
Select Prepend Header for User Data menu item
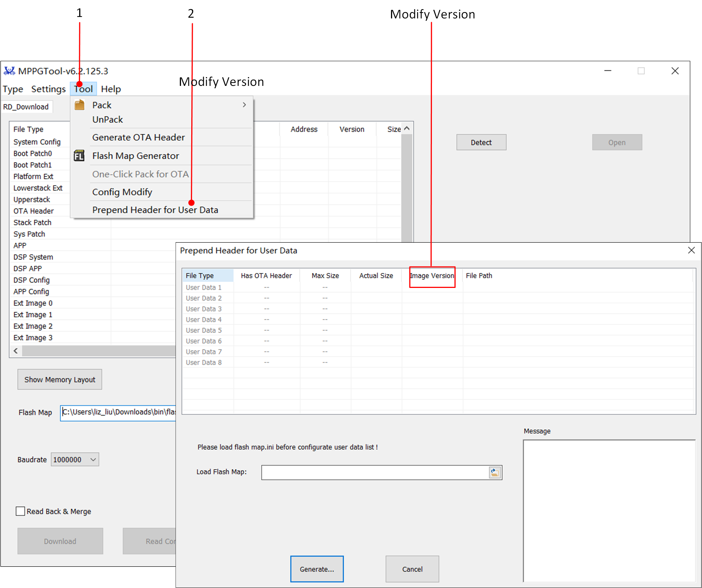pos(155,210)
